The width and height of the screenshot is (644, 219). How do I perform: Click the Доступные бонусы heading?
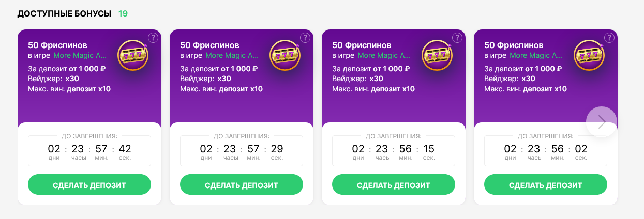64,13
